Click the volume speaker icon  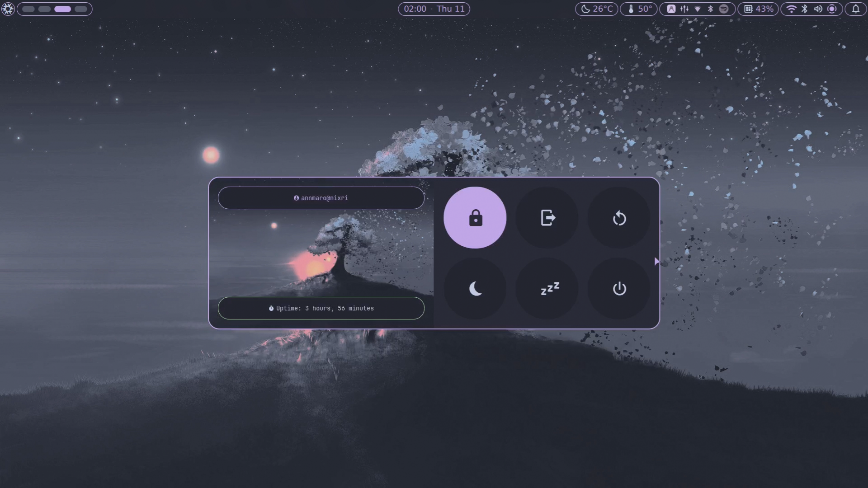click(x=818, y=9)
